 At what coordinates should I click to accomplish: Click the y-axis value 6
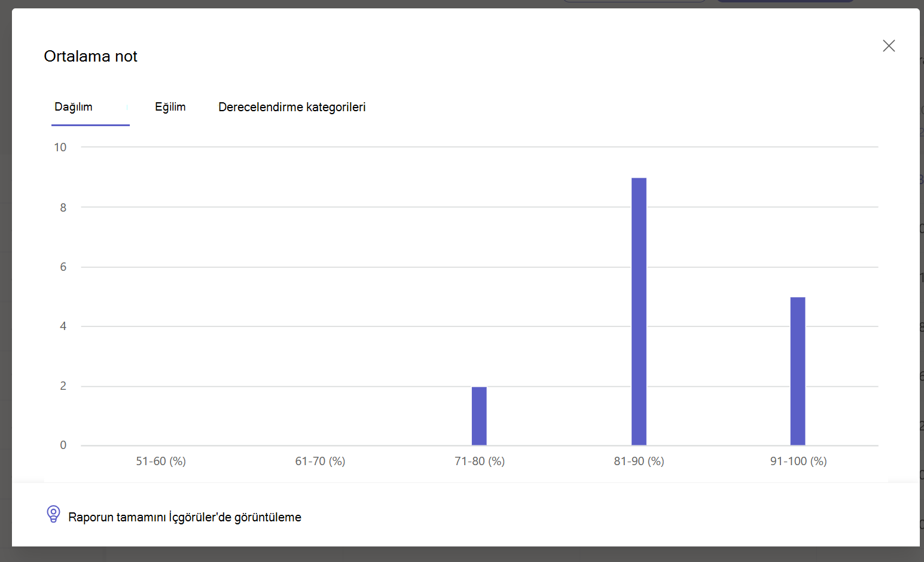coord(63,267)
